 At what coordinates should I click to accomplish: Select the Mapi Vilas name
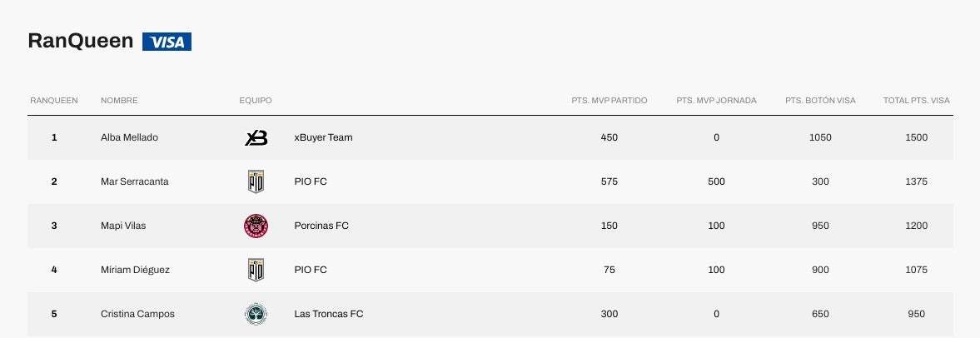pos(123,226)
